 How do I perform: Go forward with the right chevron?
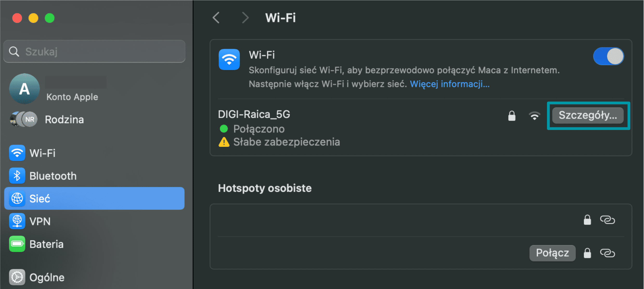click(x=245, y=18)
